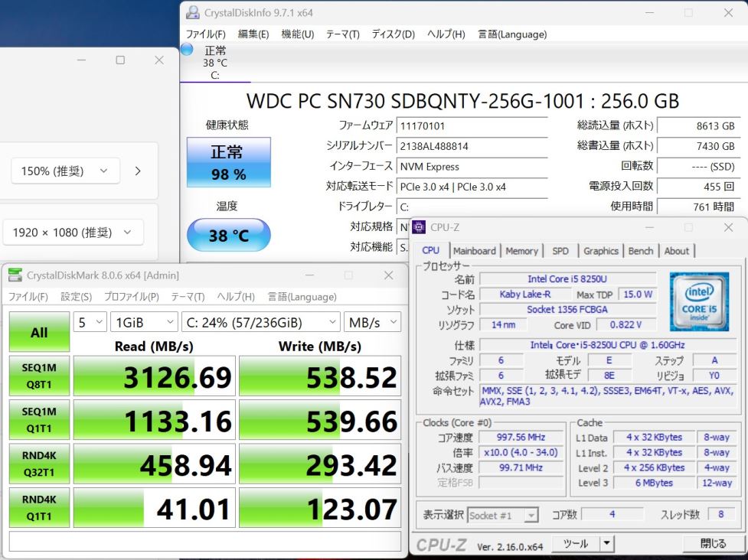The height and width of the screenshot is (560, 748).
Task: Click the Intel Core i5 logo in CPU-Z
Action: pyautogui.click(x=699, y=301)
